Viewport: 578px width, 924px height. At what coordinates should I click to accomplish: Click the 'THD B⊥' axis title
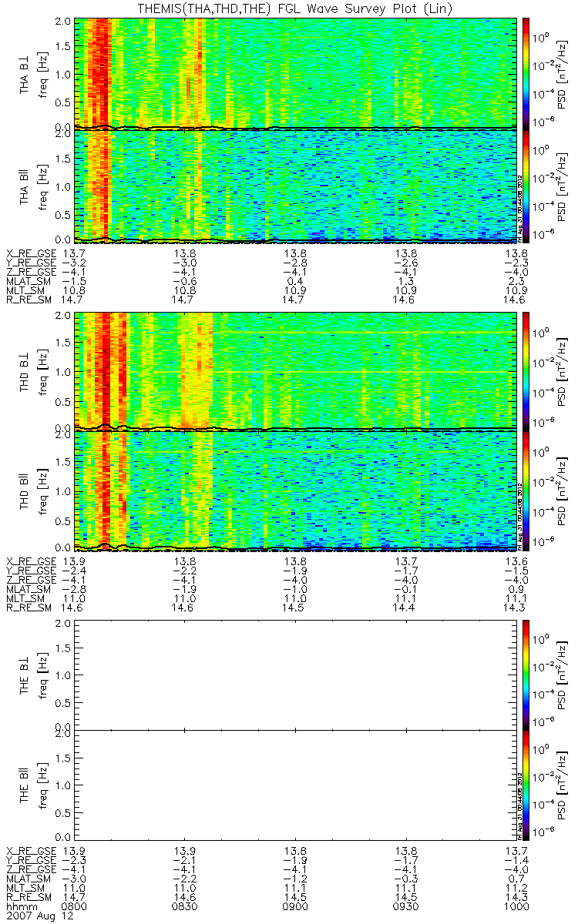25,371
